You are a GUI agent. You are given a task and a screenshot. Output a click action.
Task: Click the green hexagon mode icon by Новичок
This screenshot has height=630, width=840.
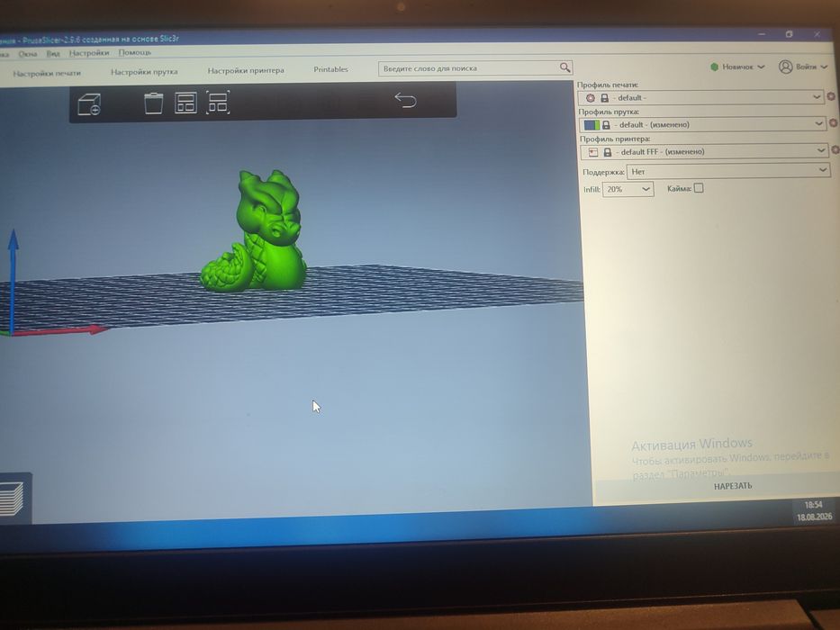click(714, 67)
